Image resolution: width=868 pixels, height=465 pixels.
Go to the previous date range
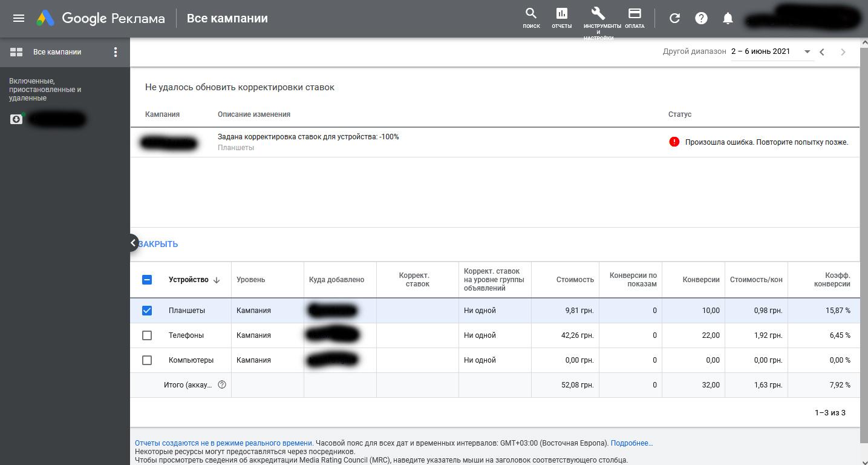[x=822, y=52]
